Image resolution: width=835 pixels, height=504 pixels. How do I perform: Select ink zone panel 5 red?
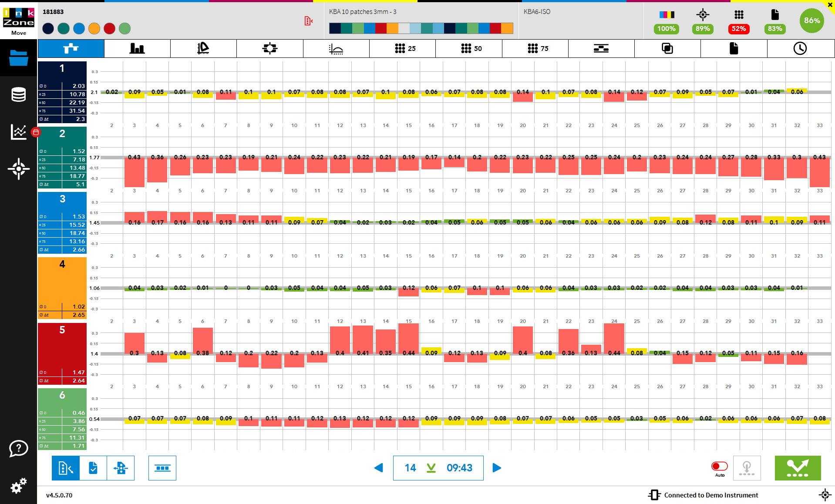[62, 354]
